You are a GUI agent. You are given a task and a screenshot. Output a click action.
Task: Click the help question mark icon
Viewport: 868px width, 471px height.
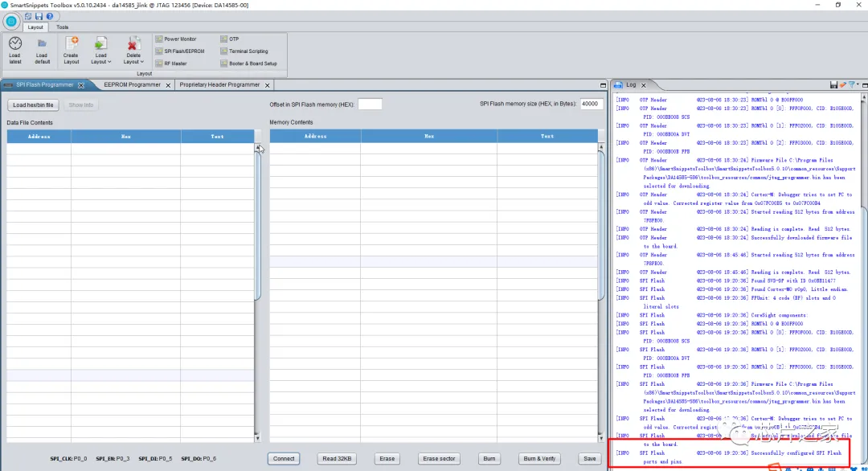49,16
